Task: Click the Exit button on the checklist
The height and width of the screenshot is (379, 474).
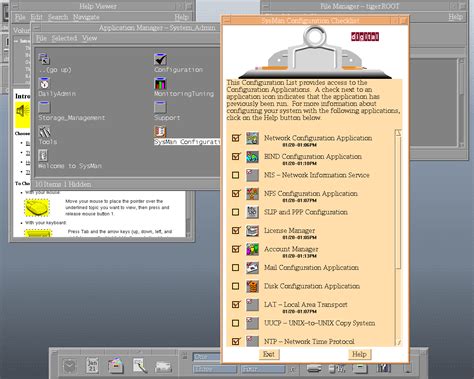Action: (269, 354)
